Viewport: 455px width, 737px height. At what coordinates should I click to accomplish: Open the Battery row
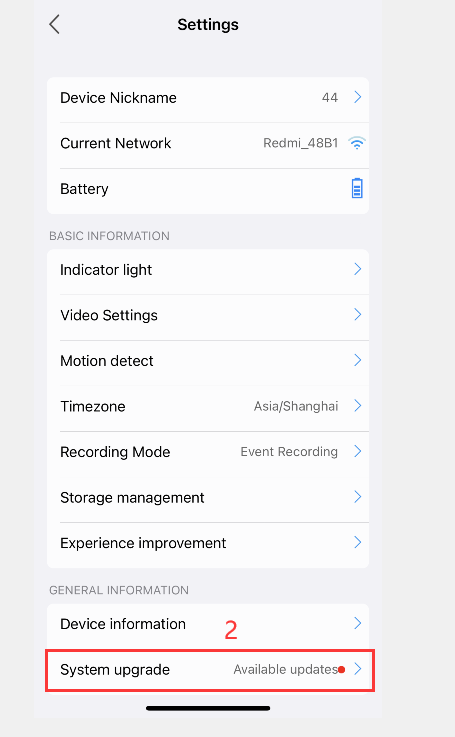pyautogui.click(x=208, y=189)
